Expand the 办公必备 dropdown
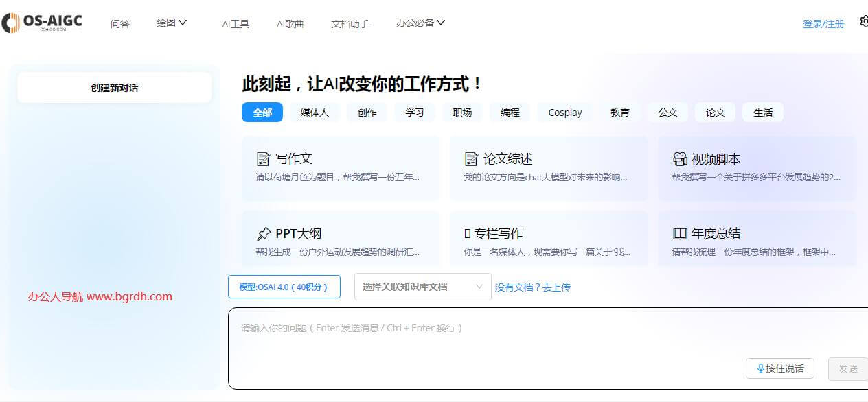 click(x=420, y=22)
